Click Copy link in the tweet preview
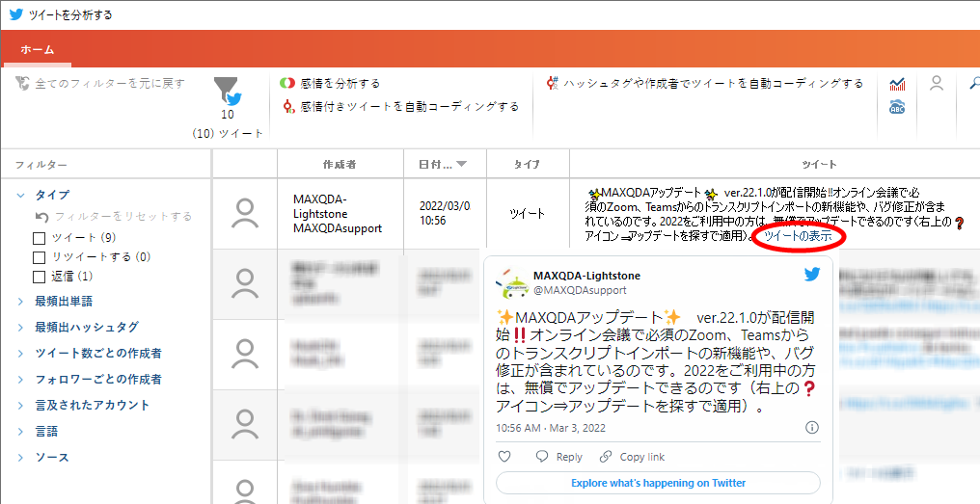 tap(632, 457)
